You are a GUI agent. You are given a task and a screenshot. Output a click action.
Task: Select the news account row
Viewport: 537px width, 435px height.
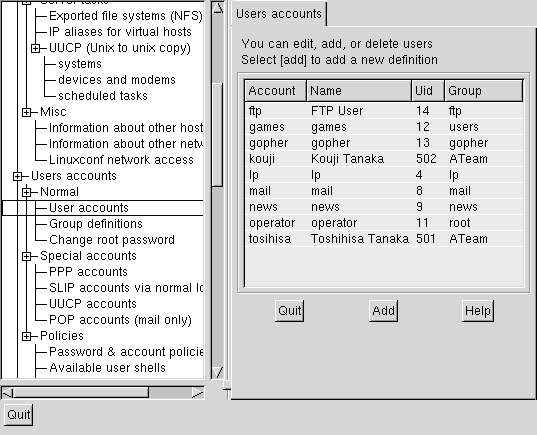(x=384, y=207)
